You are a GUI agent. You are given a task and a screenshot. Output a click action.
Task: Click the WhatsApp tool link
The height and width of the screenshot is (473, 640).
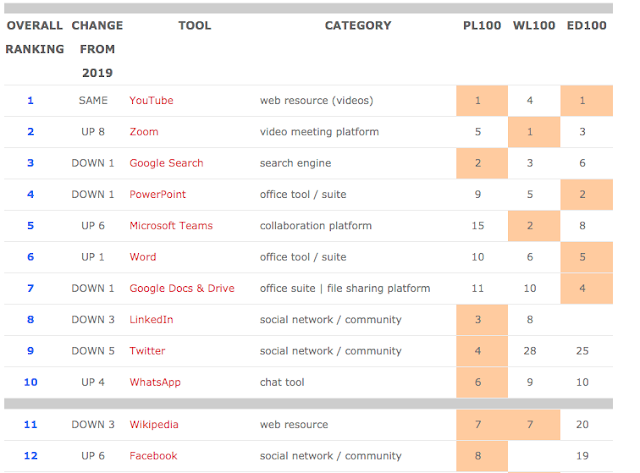[155, 382]
